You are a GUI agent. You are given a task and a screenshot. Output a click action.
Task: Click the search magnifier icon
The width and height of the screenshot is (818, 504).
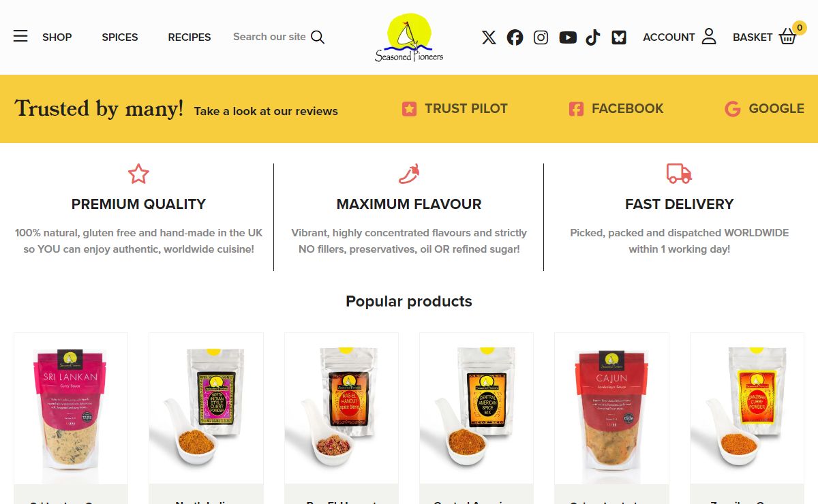[x=318, y=37]
